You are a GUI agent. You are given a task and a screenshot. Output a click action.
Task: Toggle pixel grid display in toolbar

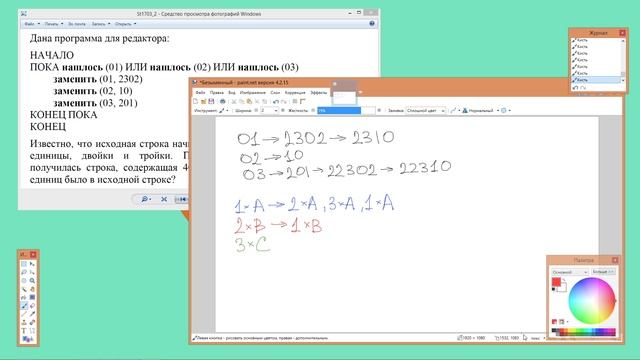pos(295,101)
